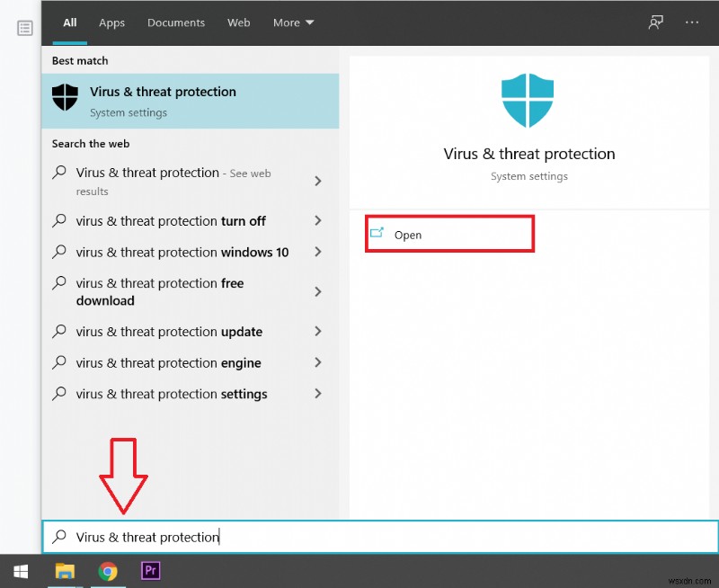Viewport: 719px width, 588px height.
Task: Click the Windows Start button
Action: [x=20, y=571]
